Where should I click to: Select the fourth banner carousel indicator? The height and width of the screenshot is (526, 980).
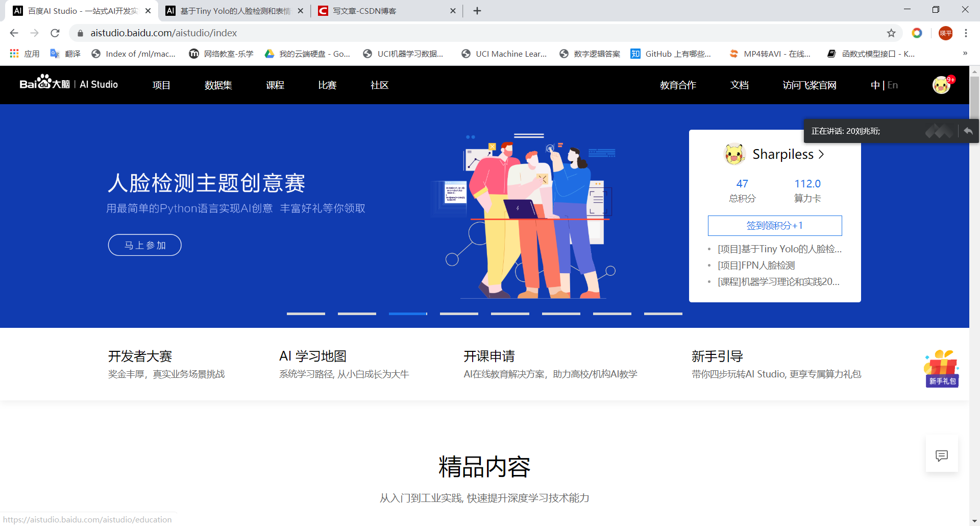(x=459, y=314)
